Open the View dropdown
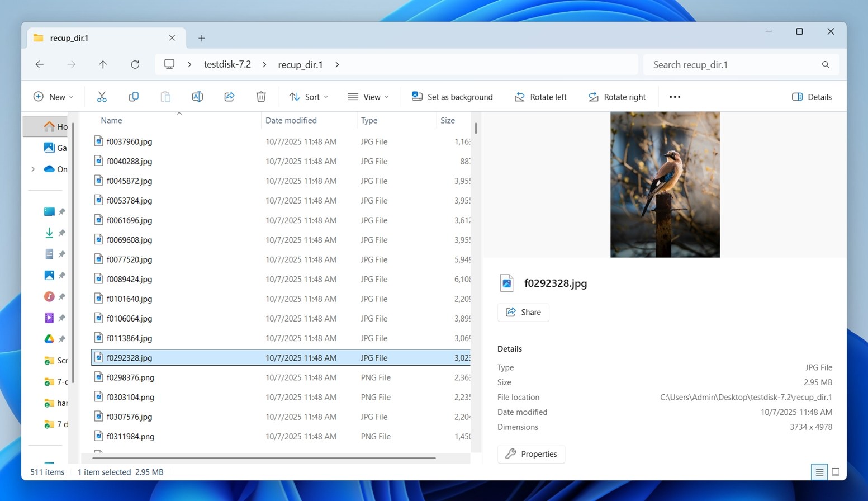The width and height of the screenshot is (868, 501). point(368,96)
